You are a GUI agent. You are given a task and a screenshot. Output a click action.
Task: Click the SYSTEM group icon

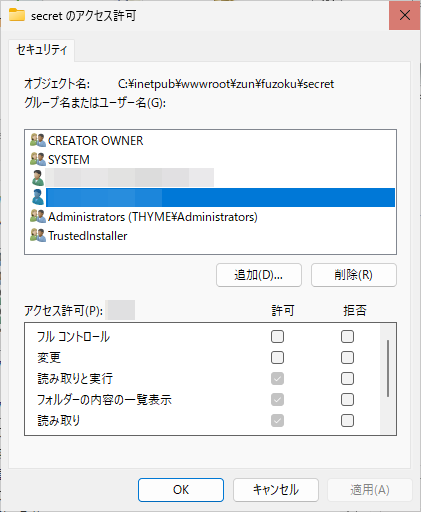38,159
